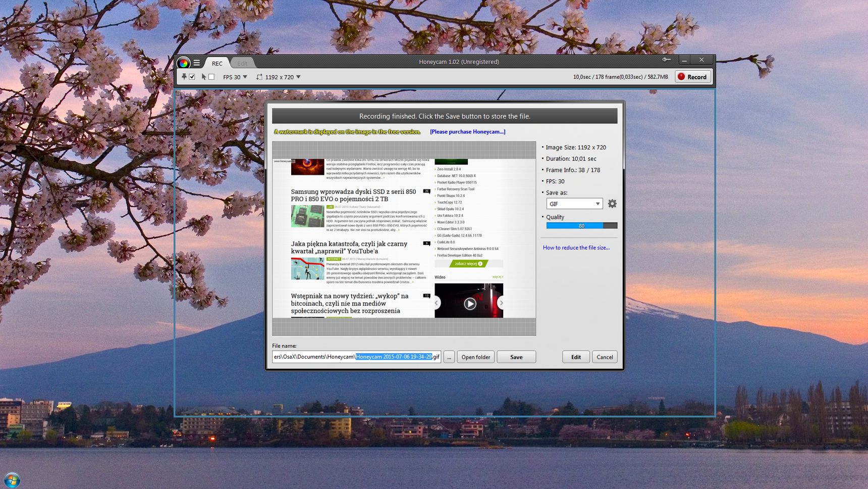
Task: Cancel the save dialog
Action: (605, 357)
